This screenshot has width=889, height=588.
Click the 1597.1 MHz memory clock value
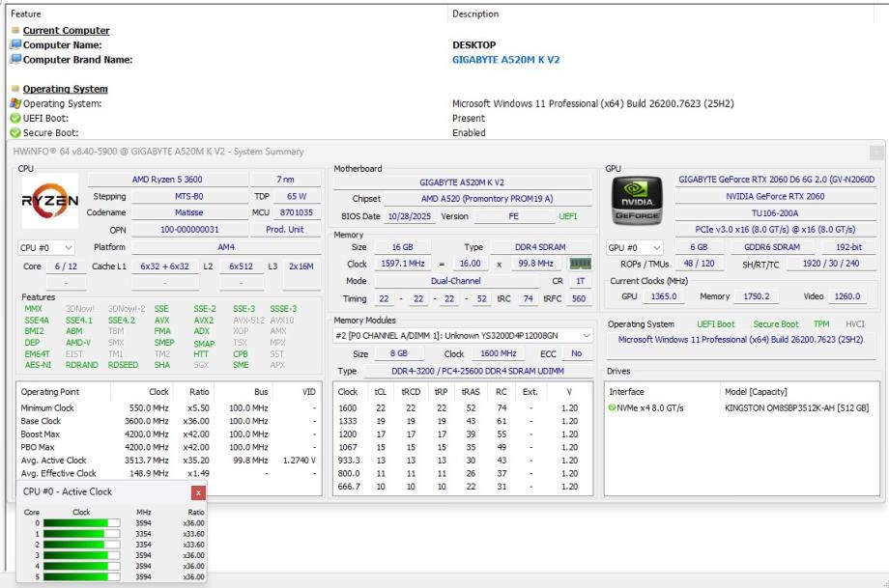pyautogui.click(x=403, y=264)
